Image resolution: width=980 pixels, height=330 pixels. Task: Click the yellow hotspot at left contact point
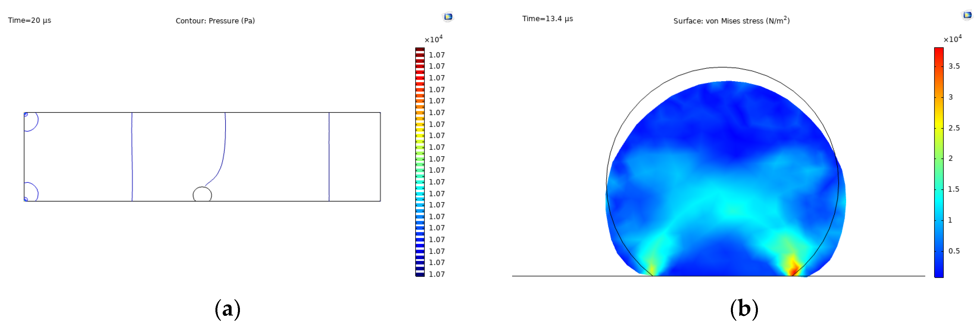(651, 268)
